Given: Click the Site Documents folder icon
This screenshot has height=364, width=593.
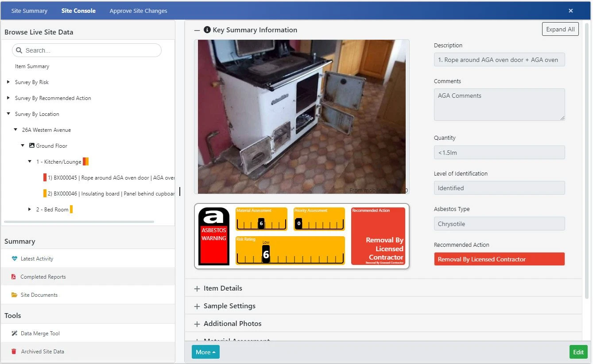Looking at the screenshot, I should click(x=14, y=295).
